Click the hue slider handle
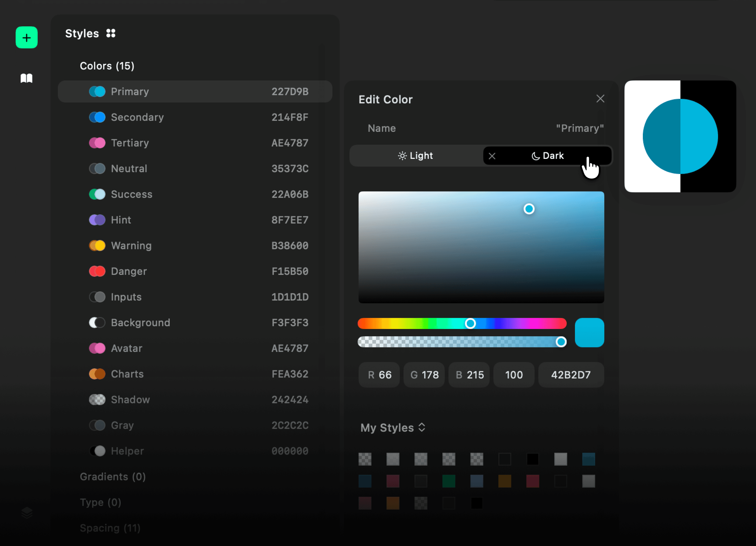 coord(470,323)
